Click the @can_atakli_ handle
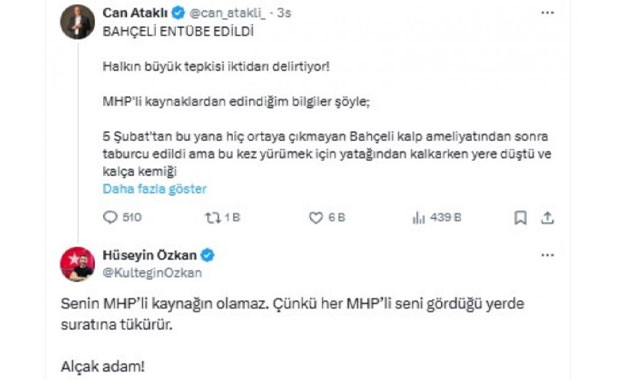The width and height of the screenshot is (641, 380). [228, 13]
